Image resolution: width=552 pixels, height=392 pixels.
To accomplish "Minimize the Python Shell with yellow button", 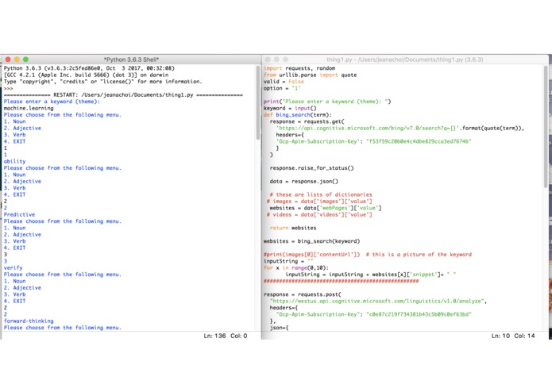I will (x=17, y=60).
